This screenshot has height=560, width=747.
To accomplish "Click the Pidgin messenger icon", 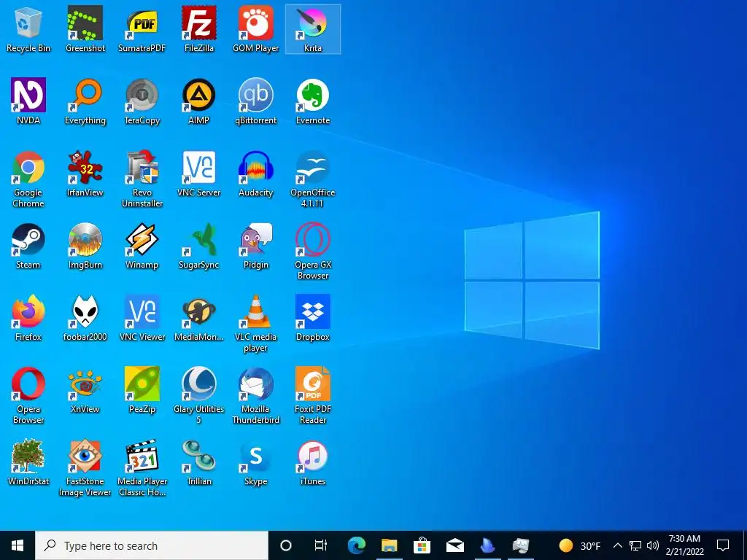I will (256, 246).
